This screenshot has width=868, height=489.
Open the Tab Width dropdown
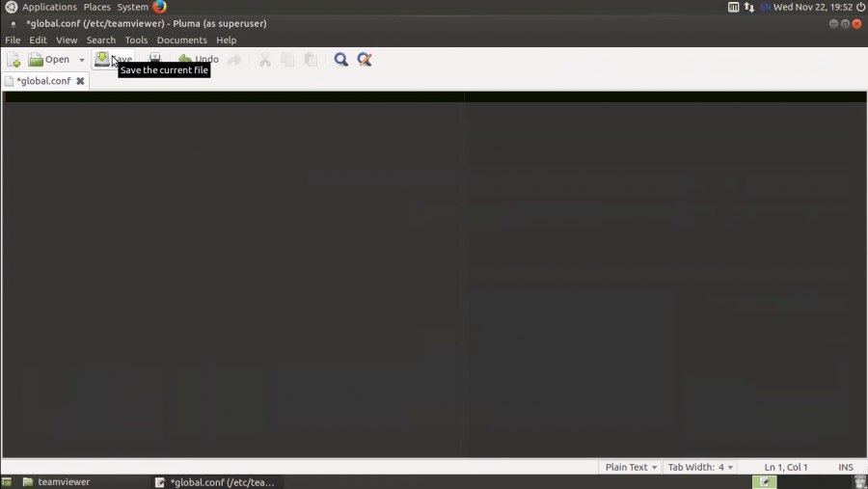pos(700,467)
